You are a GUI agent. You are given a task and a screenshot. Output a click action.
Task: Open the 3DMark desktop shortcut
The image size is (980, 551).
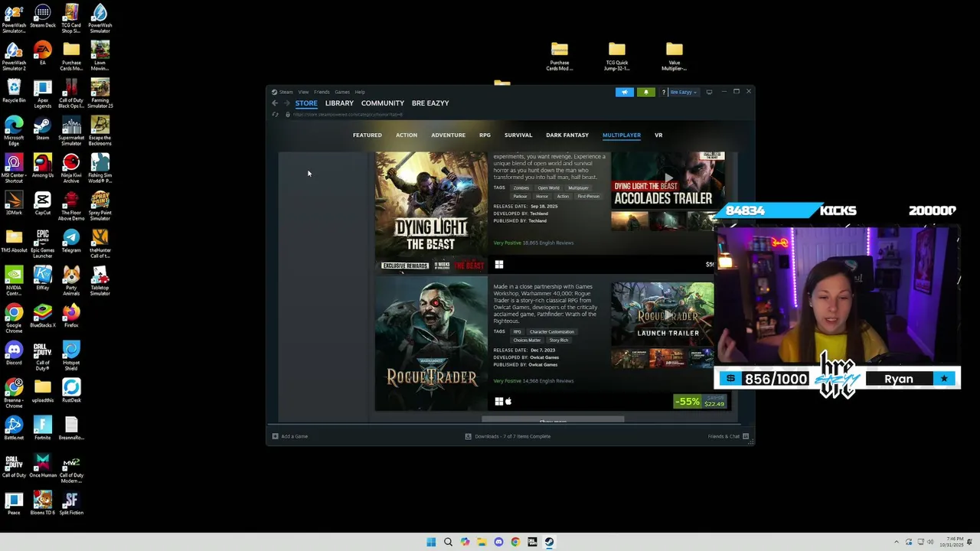(x=14, y=203)
